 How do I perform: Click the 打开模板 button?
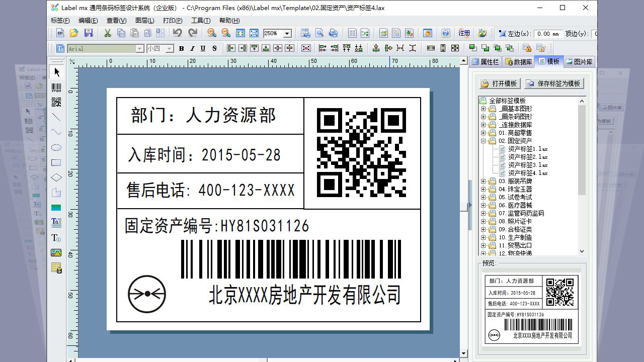[499, 83]
